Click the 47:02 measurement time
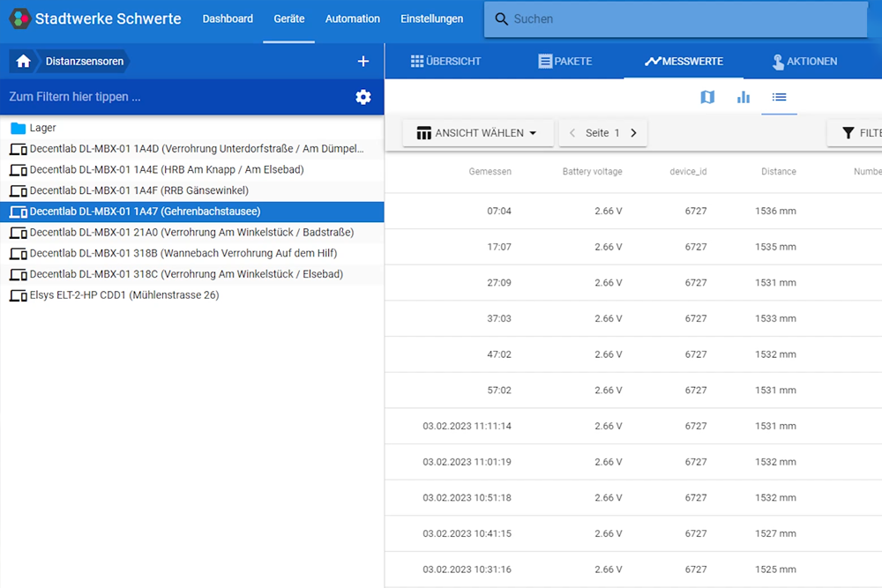 click(x=499, y=354)
